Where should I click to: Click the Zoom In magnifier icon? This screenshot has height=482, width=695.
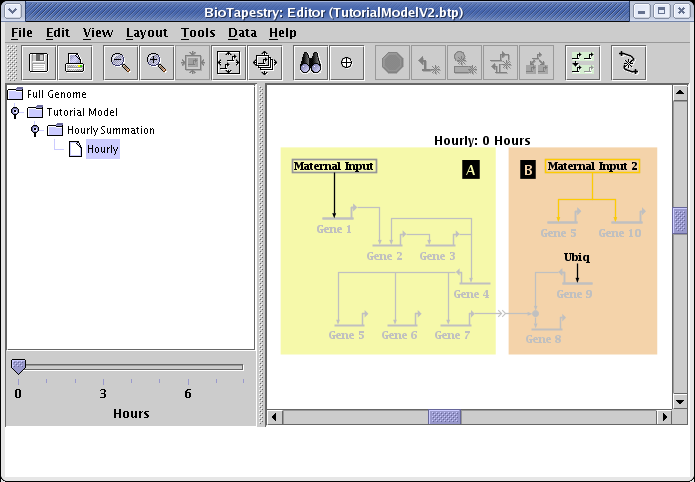[155, 62]
